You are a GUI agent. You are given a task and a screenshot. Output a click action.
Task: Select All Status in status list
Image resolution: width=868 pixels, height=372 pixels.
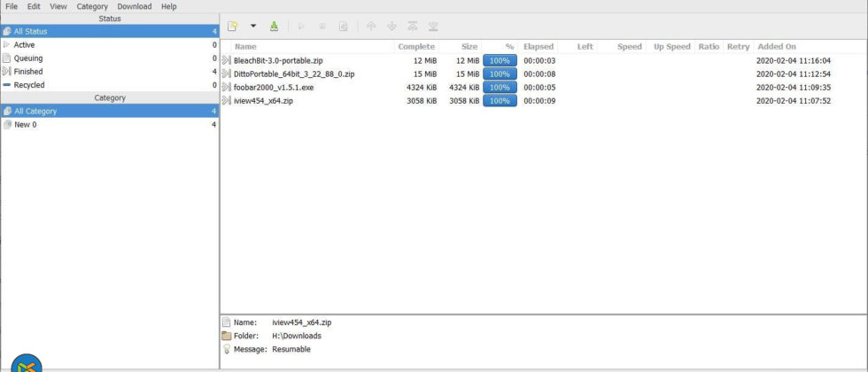pyautogui.click(x=110, y=32)
